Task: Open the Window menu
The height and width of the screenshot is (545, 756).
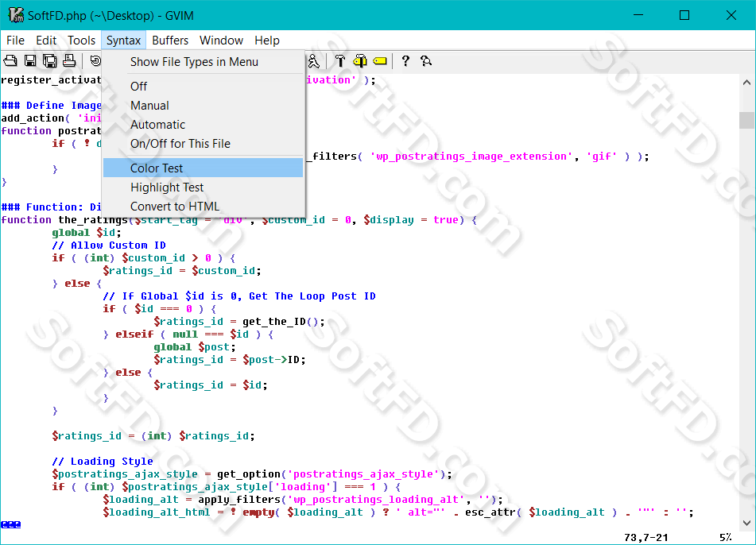Action: tap(221, 41)
